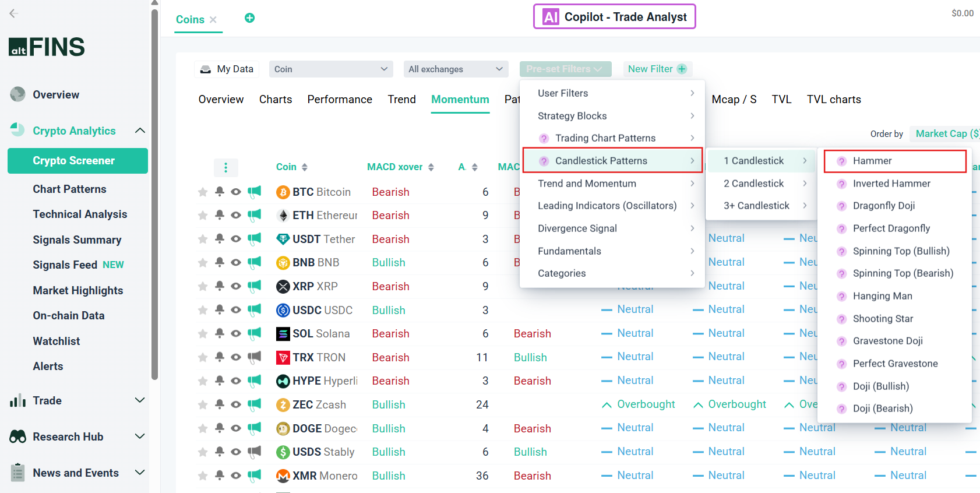Expand the News and Events section
This screenshot has height=493, width=980.
point(140,473)
